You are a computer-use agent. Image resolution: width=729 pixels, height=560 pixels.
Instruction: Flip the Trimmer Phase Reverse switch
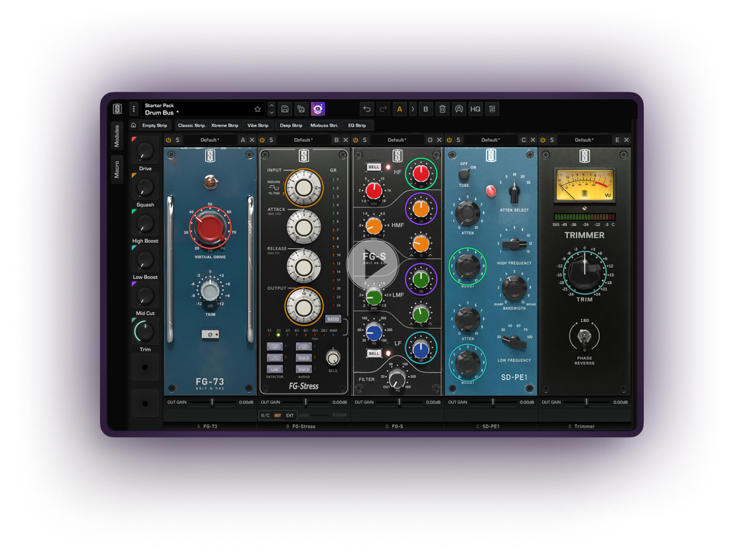tap(584, 338)
